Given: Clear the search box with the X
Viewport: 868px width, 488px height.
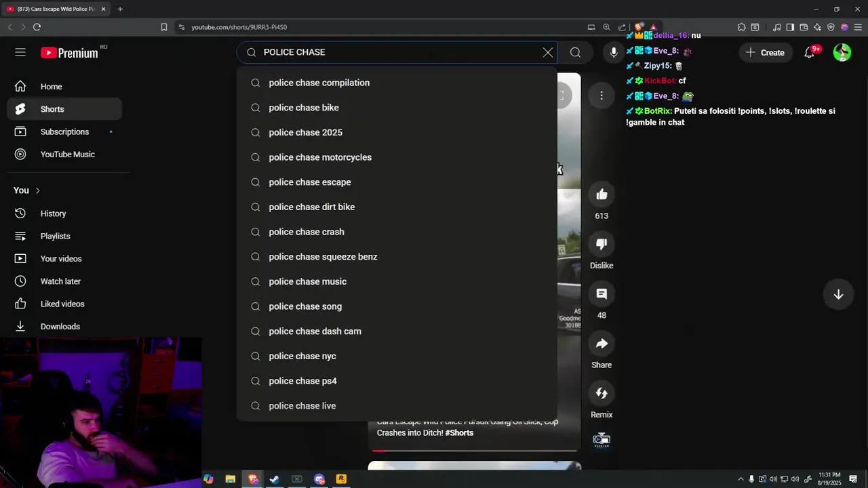Looking at the screenshot, I should point(548,52).
